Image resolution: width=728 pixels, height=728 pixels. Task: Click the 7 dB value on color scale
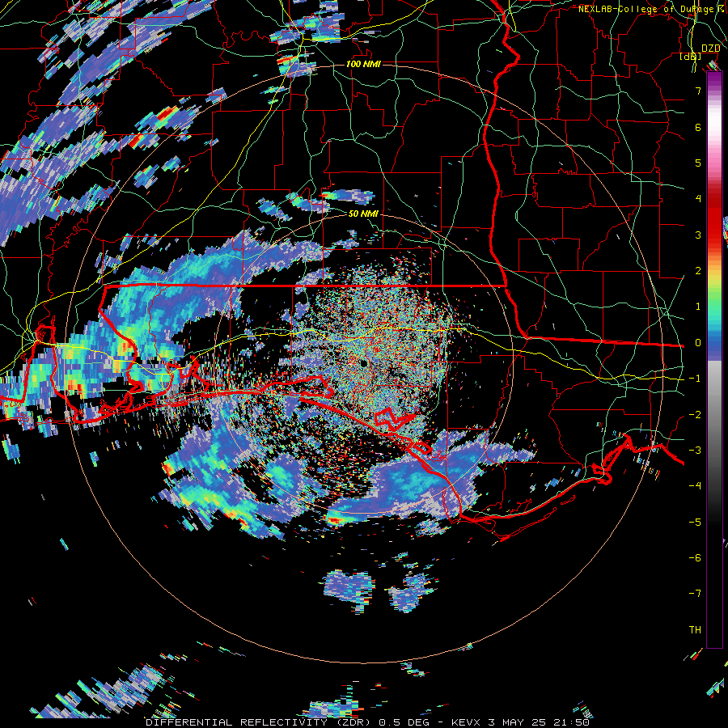click(698, 91)
